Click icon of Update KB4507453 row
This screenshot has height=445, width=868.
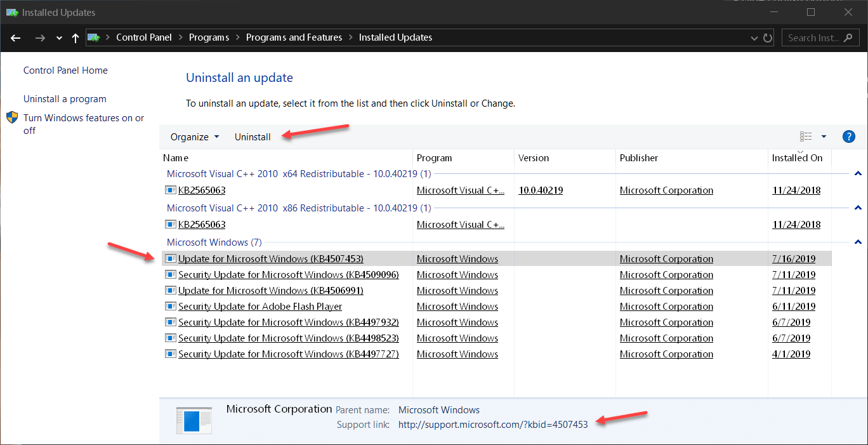click(171, 258)
